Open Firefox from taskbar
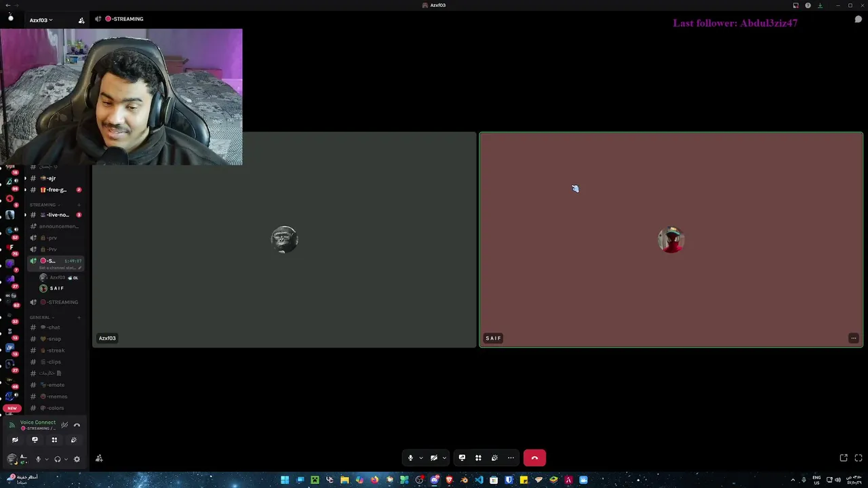The image size is (868, 488). [x=374, y=480]
